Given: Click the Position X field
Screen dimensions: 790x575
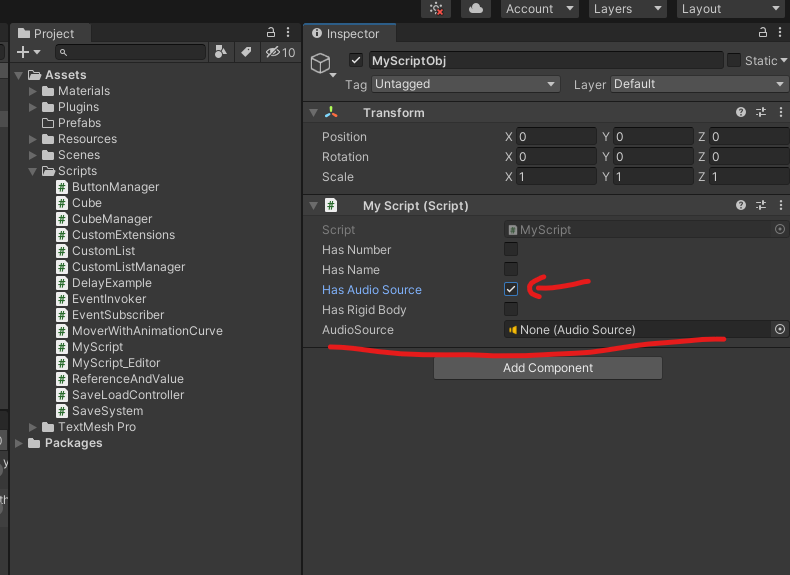Looking at the screenshot, I should coord(556,137).
